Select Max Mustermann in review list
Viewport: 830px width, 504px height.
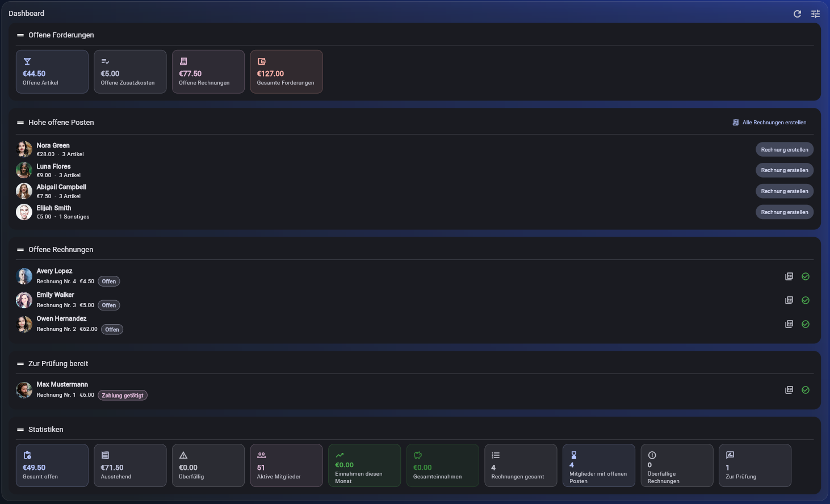[62, 385]
